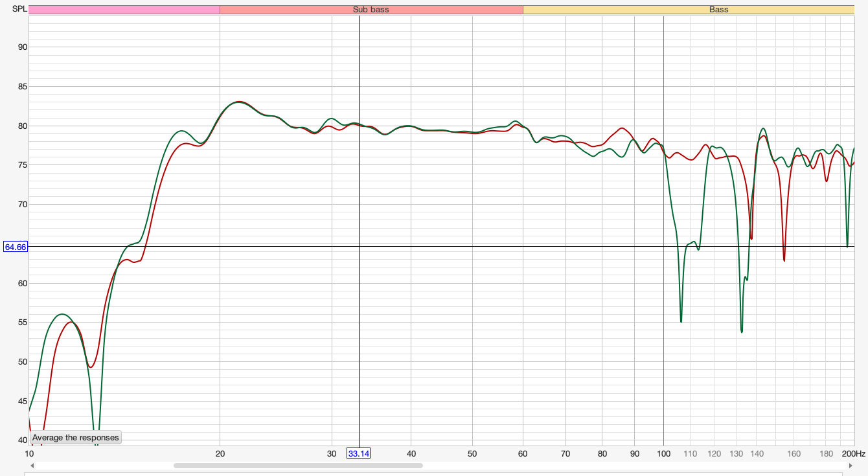Click the curve peak just above 20 Hz
Viewport: 868px width, 476px height.
click(239, 102)
